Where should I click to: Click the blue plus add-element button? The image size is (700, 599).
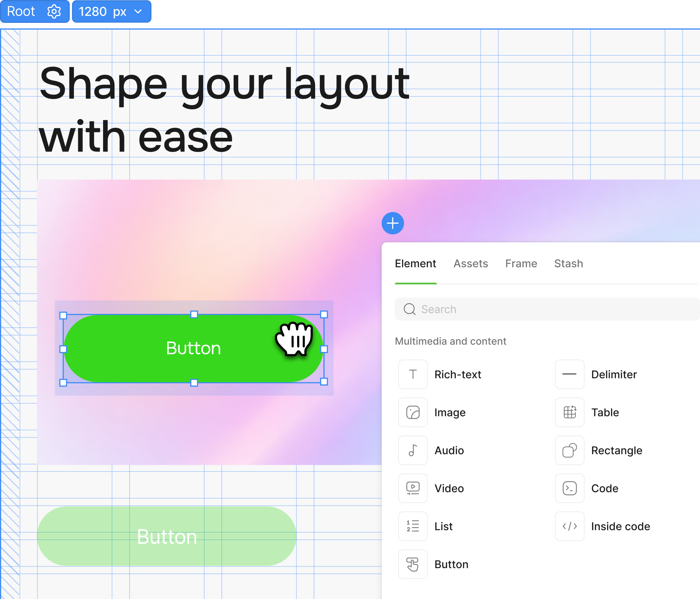(393, 223)
